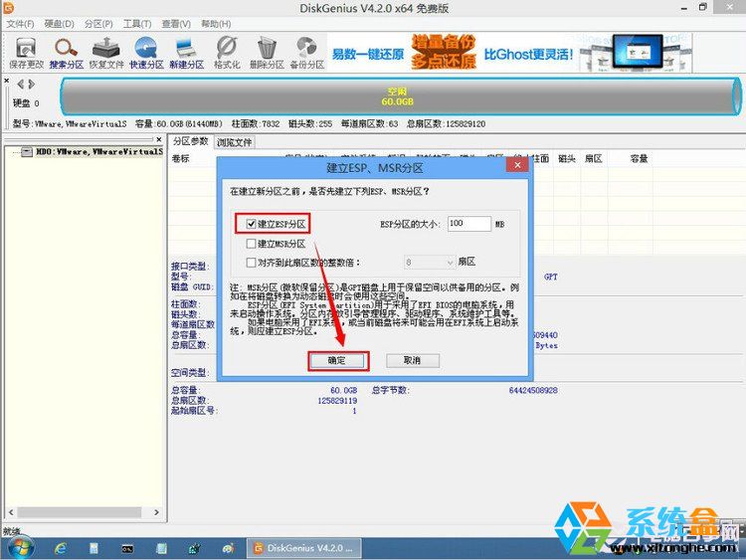Viewport: 746px width, 560px height.
Task: Close the left disk tree pane
Action: [x=159, y=139]
